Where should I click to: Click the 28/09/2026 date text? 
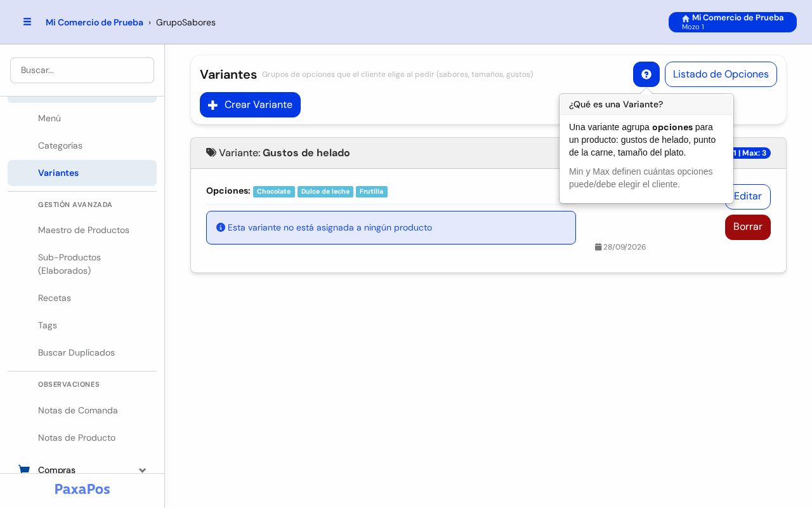(x=625, y=247)
